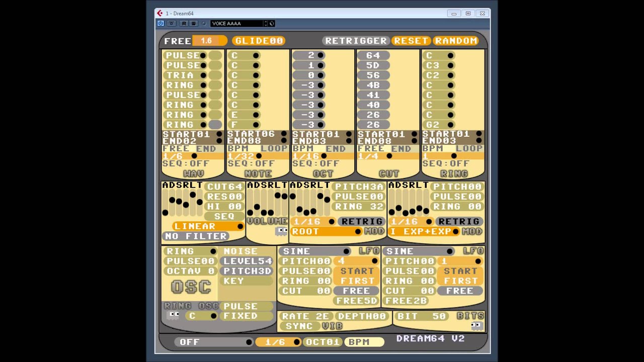Viewport: 644px width, 362px height.
Task: Toggle the plugin power activate icon
Action: (x=160, y=23)
